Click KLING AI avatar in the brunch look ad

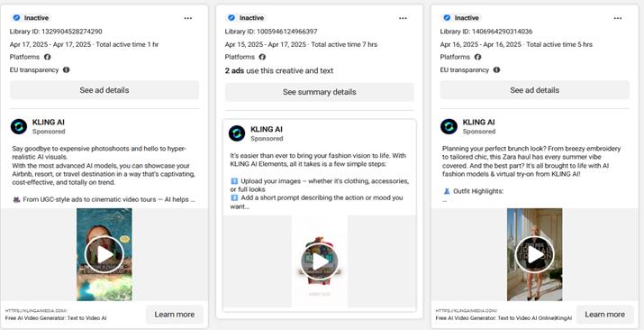pos(449,126)
